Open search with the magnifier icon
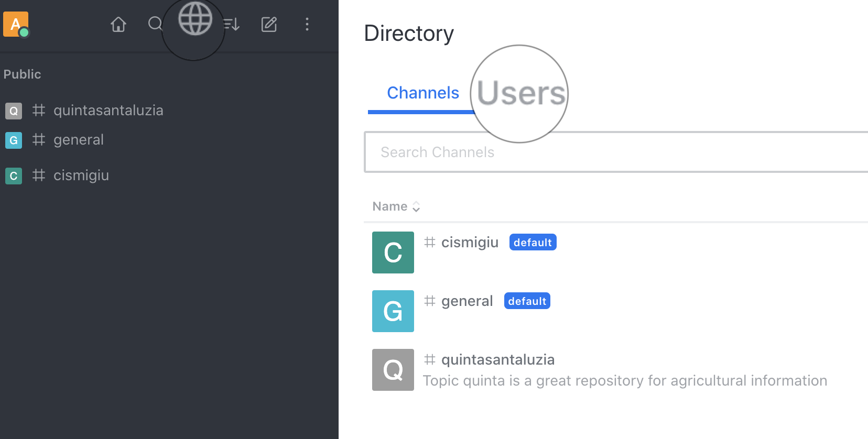 [x=155, y=24]
